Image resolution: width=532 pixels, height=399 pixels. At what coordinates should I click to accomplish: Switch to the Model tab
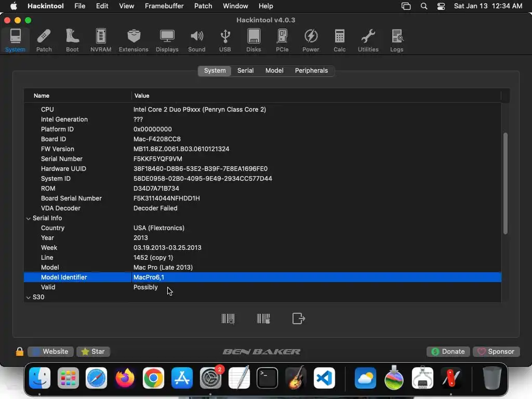pyautogui.click(x=274, y=71)
